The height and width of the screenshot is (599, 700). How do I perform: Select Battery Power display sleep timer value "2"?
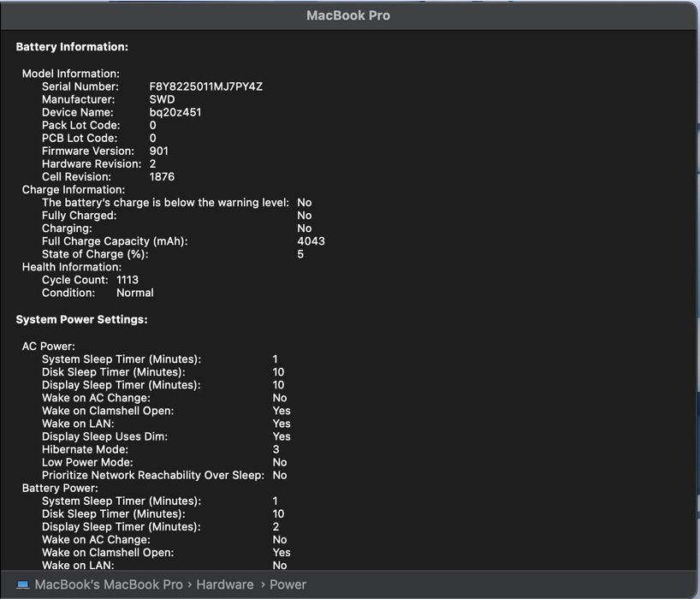[x=276, y=527]
